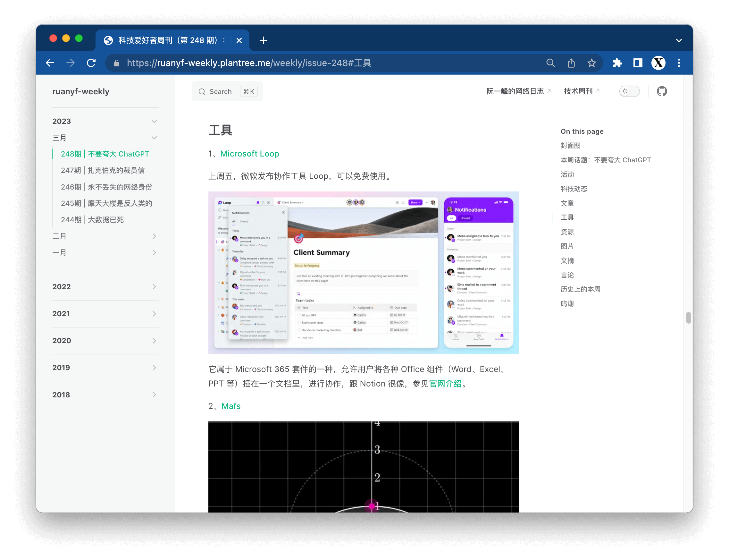Jump to 图片 in page outline
This screenshot has width=729, height=560.
[567, 246]
